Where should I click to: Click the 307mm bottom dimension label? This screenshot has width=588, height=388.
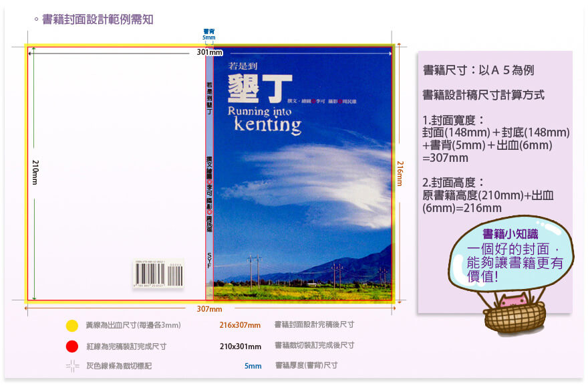pyautogui.click(x=209, y=309)
